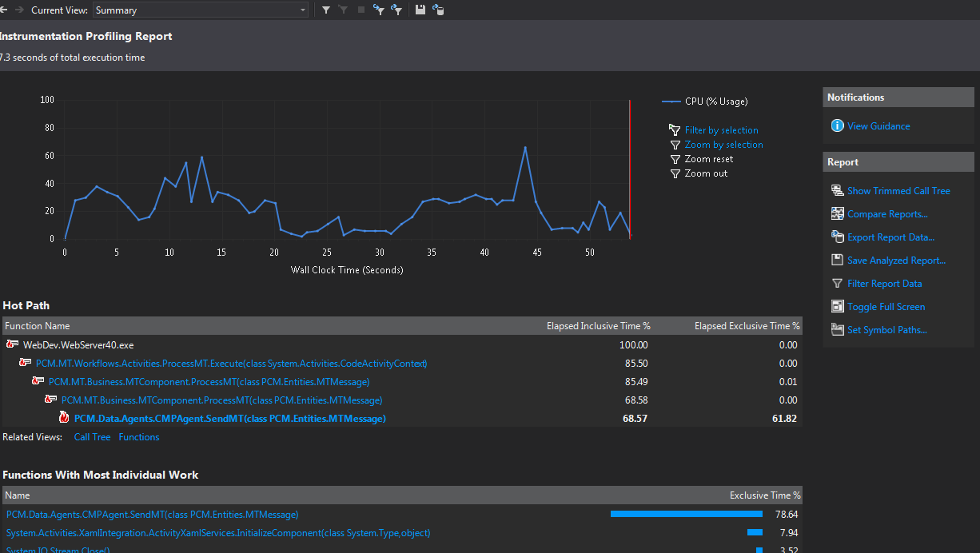
Task: Open Compare Reports from the Report panel
Action: 887,213
